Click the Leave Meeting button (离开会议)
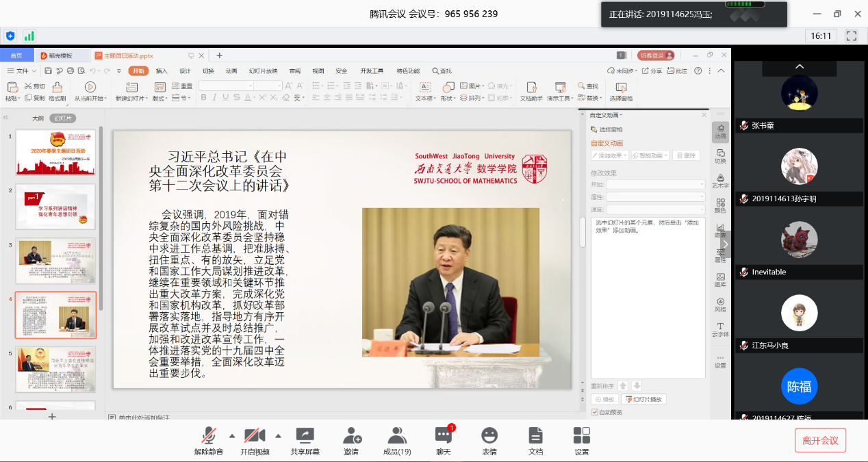 [820, 440]
